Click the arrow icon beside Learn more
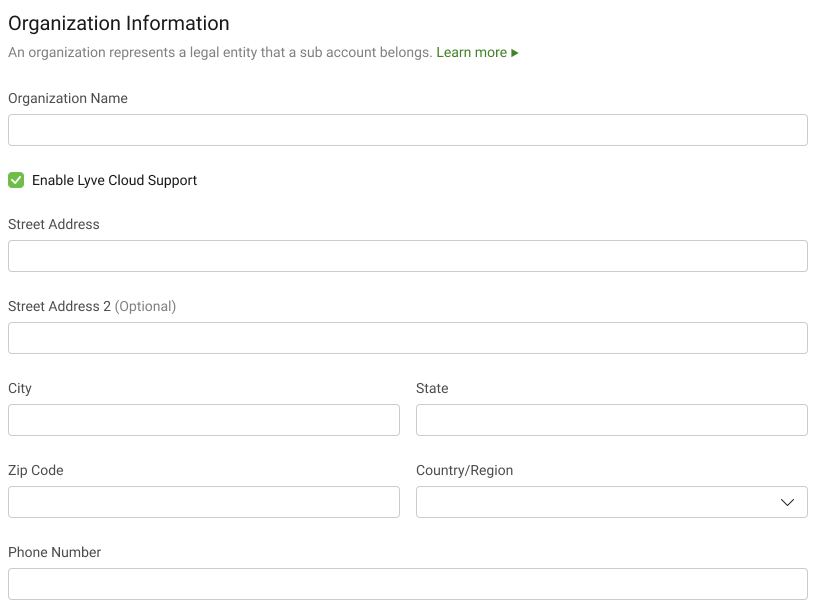824x610 pixels. [515, 53]
